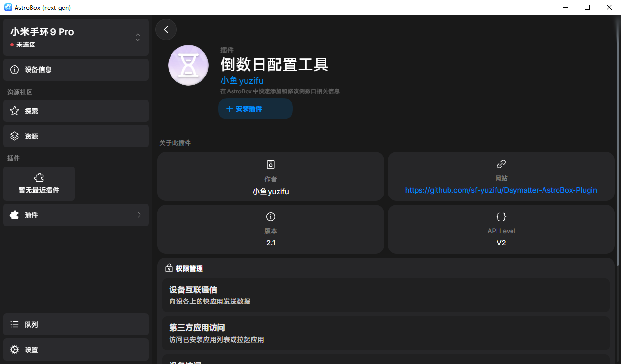Image resolution: width=621 pixels, height=364 pixels.
Task: Click the author badge icon above 作者
Action: (x=271, y=165)
